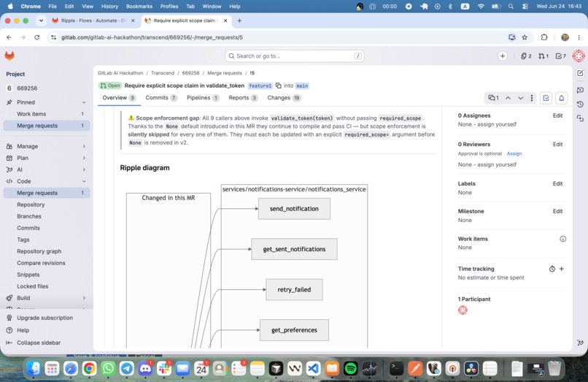Collapse the Code section

tap(84, 181)
